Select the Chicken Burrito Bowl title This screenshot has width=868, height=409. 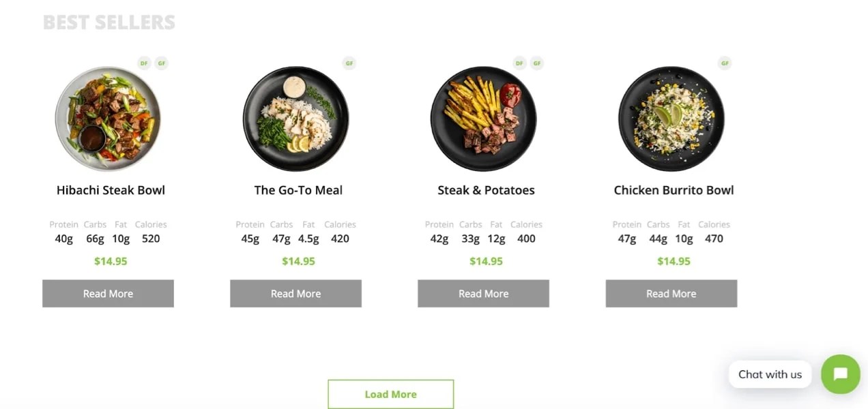pos(674,190)
